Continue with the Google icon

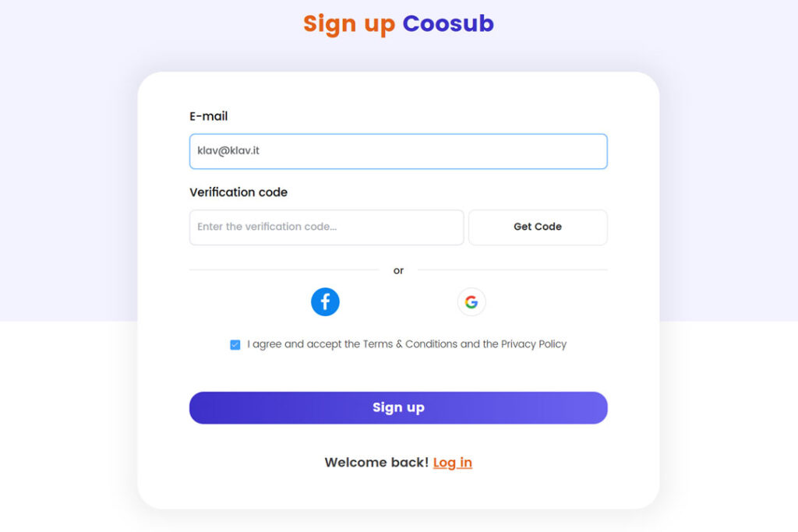471,302
